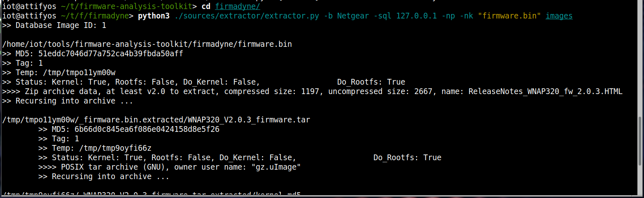Click the WNAP320_V2.0.3_firmware.tar path line
This screenshot has width=644, height=198.
(x=156, y=120)
